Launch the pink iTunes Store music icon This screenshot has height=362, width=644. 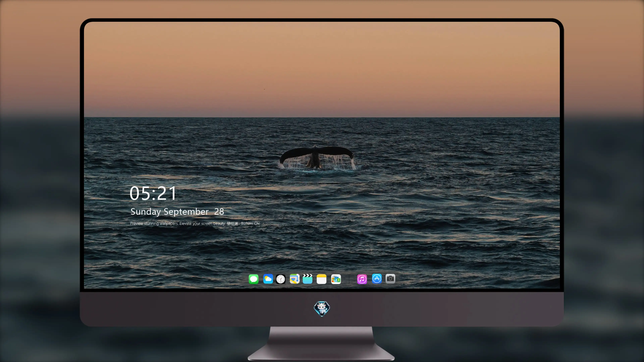(362, 279)
